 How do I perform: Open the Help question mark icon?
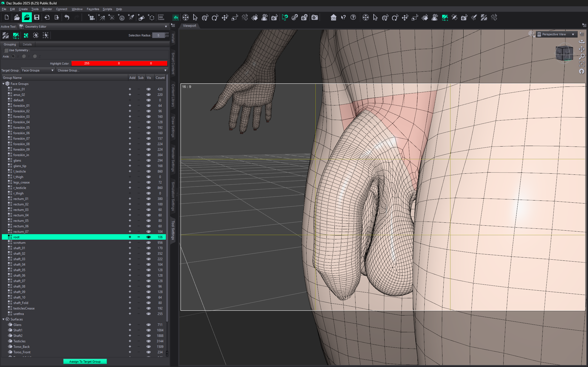click(x=353, y=18)
